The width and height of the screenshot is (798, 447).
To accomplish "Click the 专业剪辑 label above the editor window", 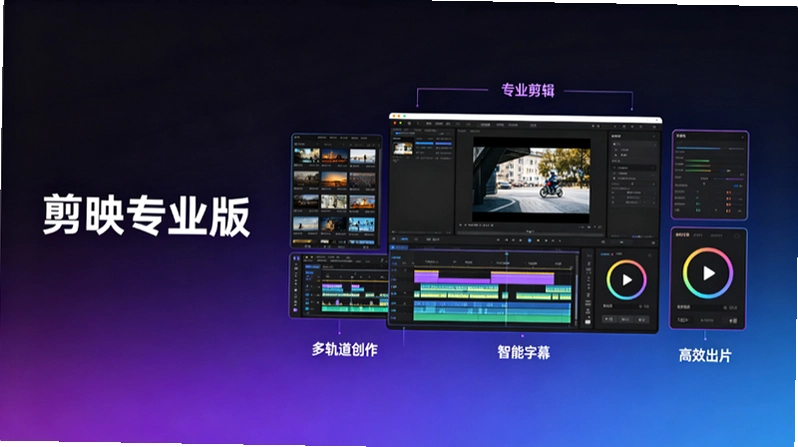I will tap(527, 91).
